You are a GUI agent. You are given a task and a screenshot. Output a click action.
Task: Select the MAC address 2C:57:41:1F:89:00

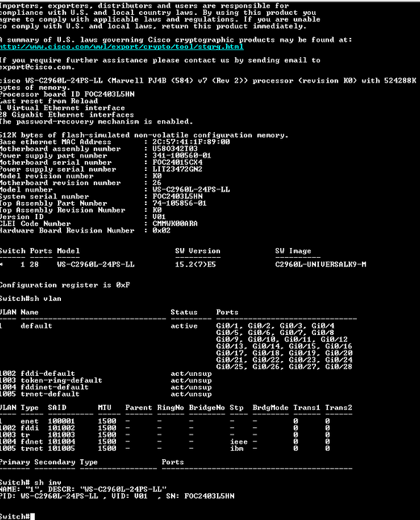[x=191, y=142]
